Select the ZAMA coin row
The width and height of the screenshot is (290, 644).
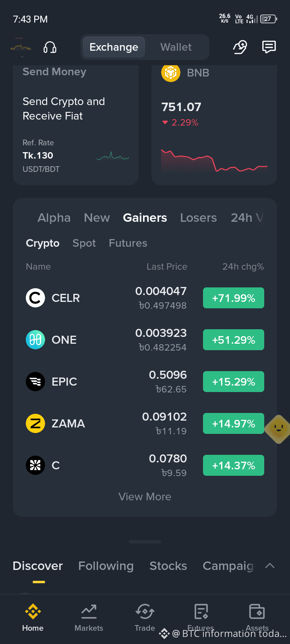(x=145, y=423)
